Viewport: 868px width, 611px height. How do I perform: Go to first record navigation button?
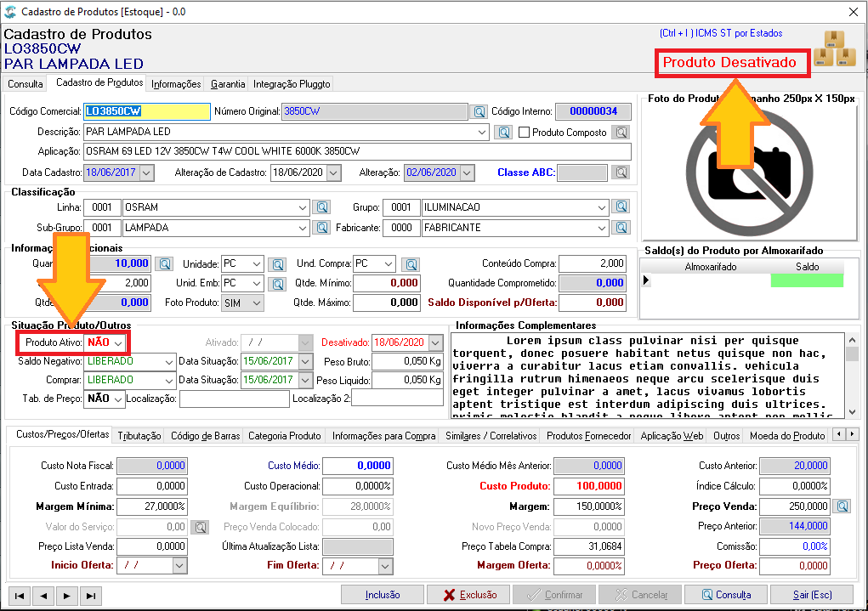[x=20, y=596]
